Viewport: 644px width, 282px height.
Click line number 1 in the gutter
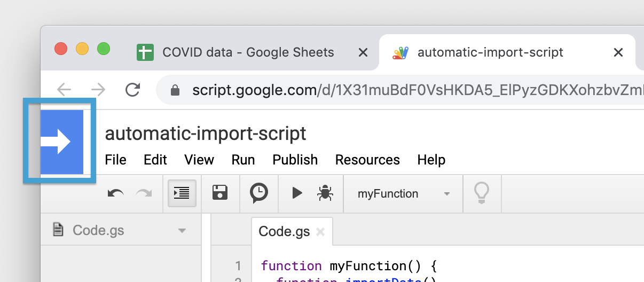238,265
